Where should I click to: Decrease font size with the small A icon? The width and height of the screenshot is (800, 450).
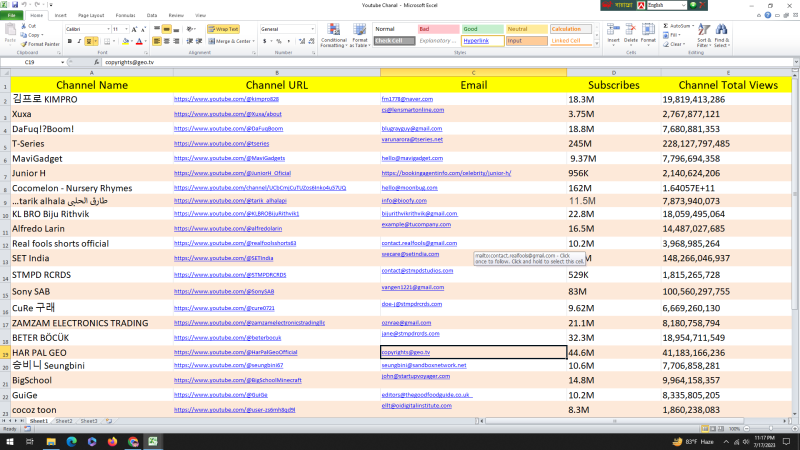pos(143,29)
